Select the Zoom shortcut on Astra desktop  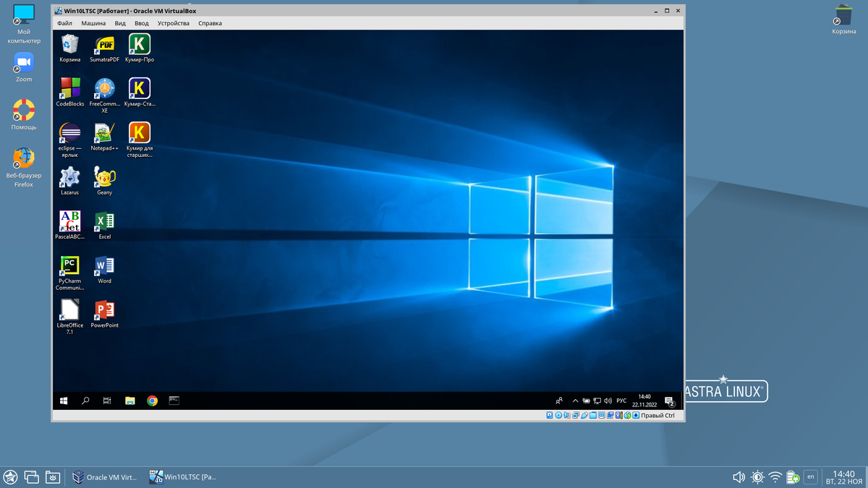(24, 67)
